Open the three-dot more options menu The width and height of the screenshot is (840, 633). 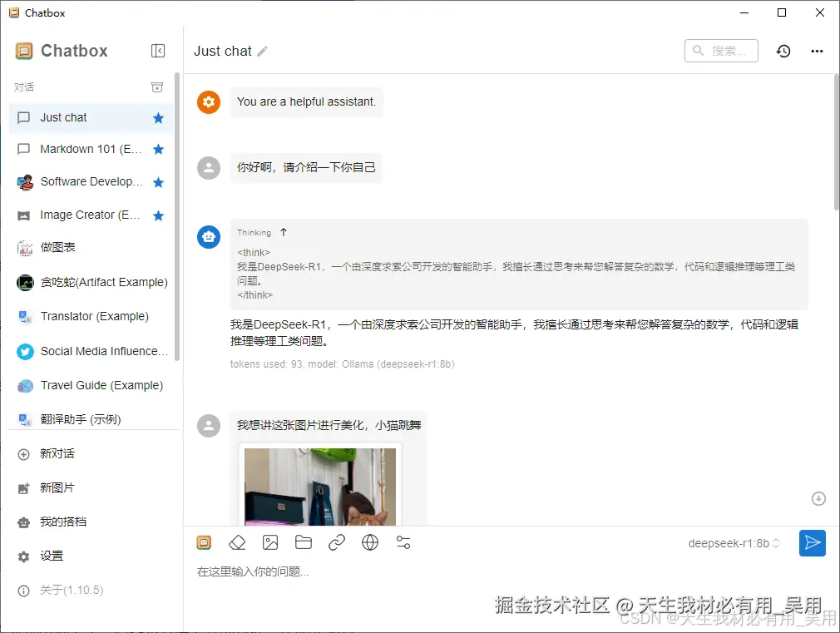(817, 51)
